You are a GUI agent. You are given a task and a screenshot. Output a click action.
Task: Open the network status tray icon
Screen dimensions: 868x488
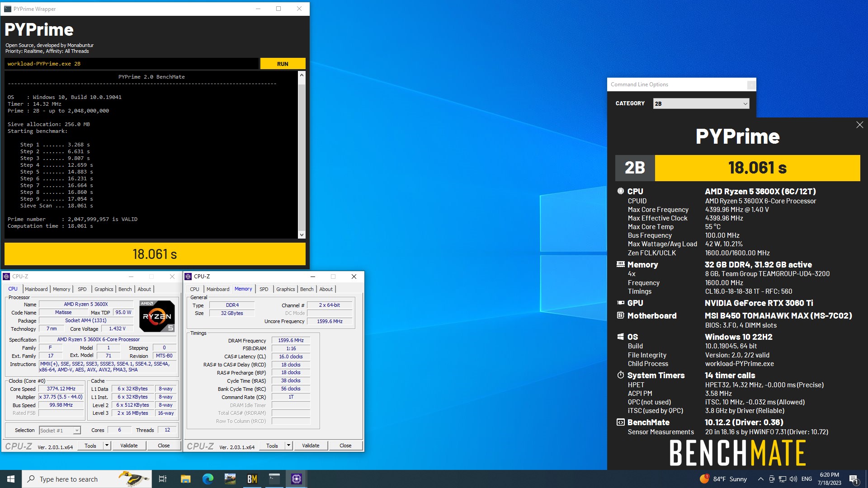click(x=782, y=479)
